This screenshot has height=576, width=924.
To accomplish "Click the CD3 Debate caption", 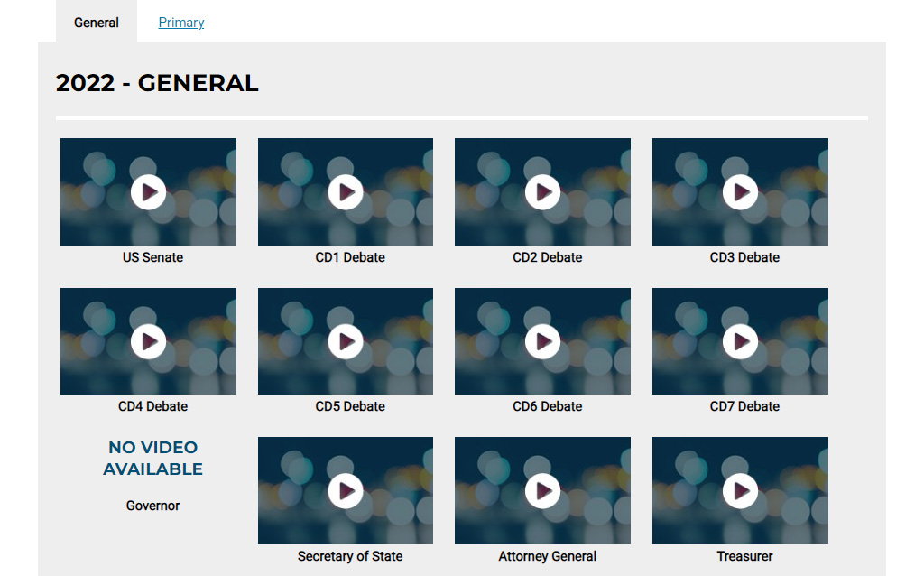I will 744,257.
